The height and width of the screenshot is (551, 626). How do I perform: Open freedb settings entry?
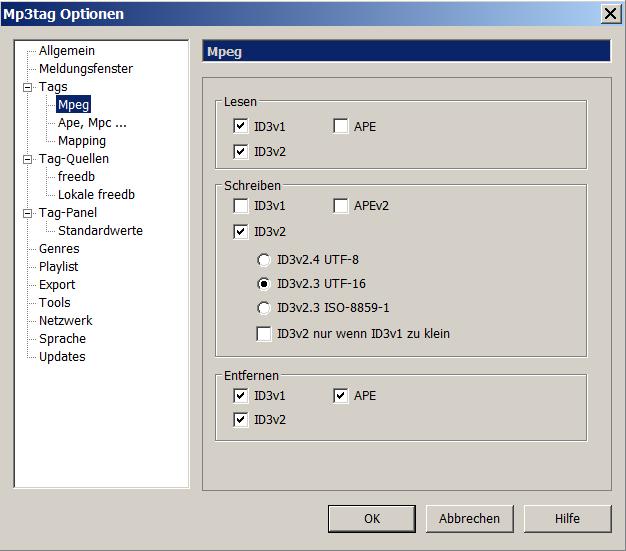coord(76,176)
